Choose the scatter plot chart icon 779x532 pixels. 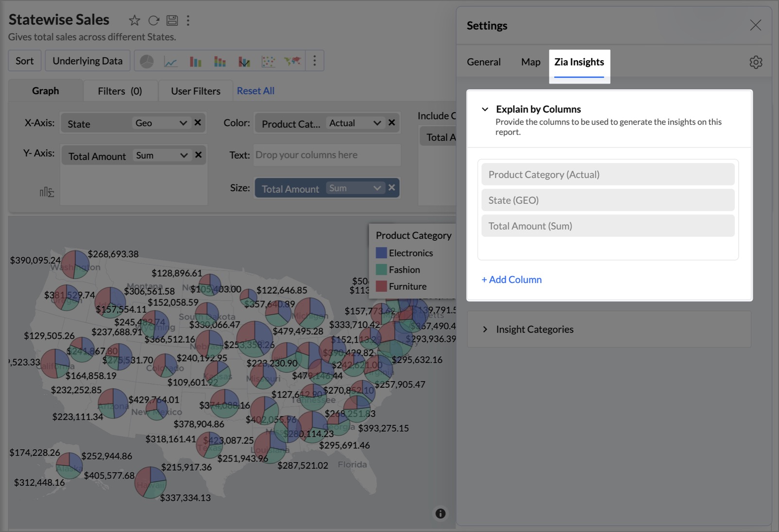[x=268, y=61]
